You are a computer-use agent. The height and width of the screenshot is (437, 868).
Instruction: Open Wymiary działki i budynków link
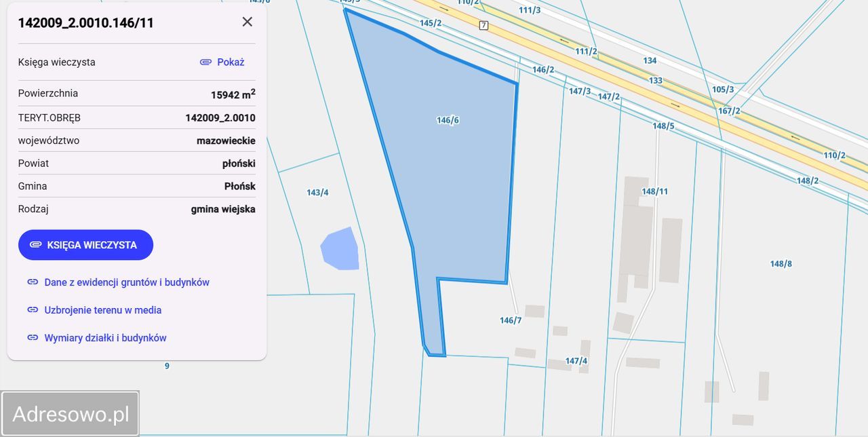point(105,338)
